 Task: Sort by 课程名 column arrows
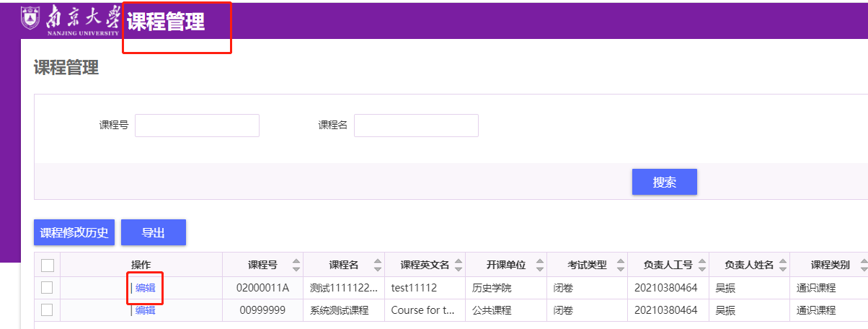(x=375, y=265)
